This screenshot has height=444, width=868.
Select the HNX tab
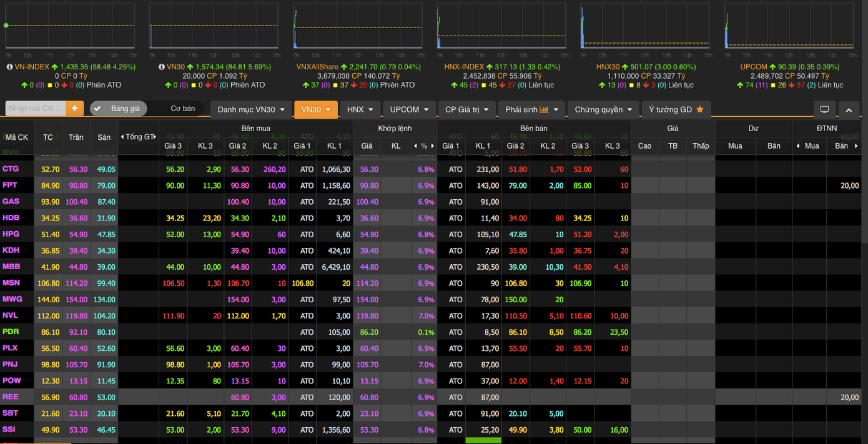(x=360, y=109)
